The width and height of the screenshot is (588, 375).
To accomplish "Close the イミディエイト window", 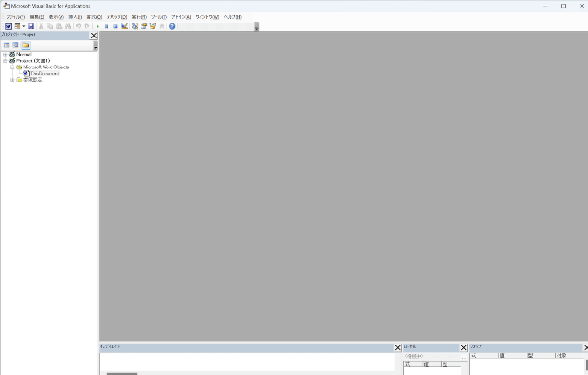I will point(398,348).
